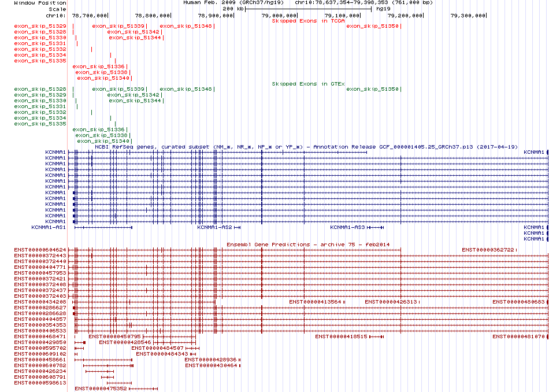Select the chr10:78,637,354-79,398,353 window position text
The image size is (549, 392).
point(363,2)
